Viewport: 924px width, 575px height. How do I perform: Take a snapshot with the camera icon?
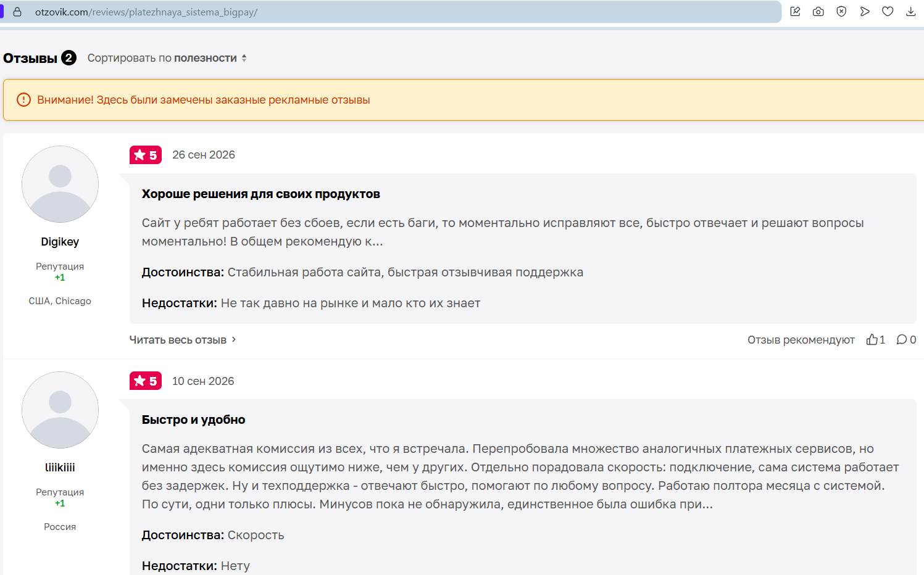pos(818,12)
